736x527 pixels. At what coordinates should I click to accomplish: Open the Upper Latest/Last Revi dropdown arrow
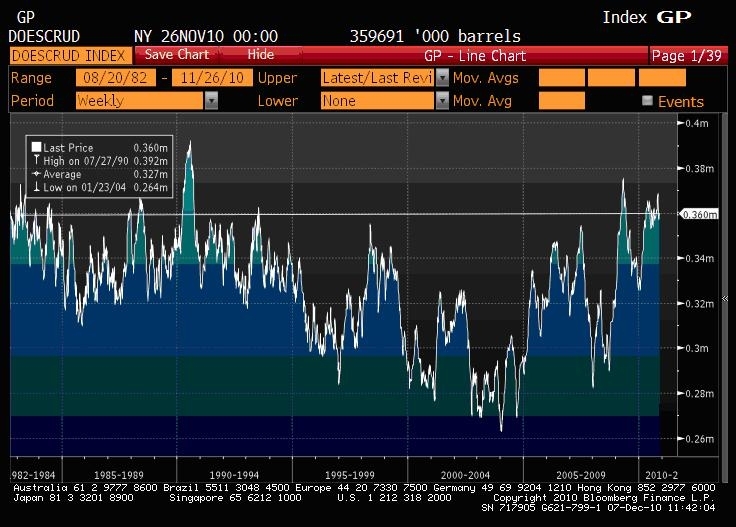pyautogui.click(x=442, y=77)
